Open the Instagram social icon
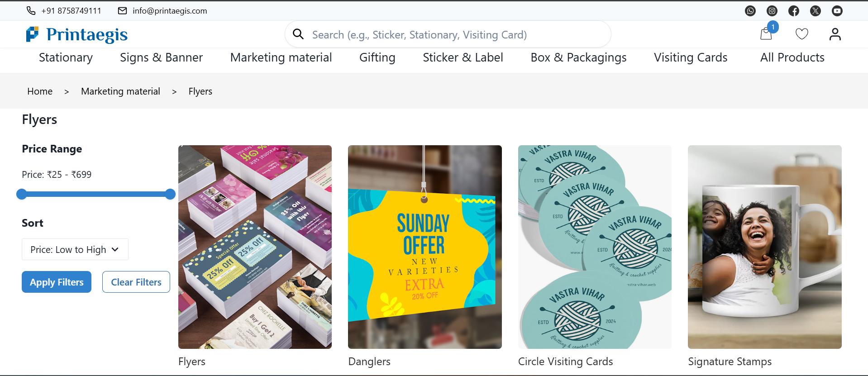Viewport: 868px width, 376px height. pos(772,11)
